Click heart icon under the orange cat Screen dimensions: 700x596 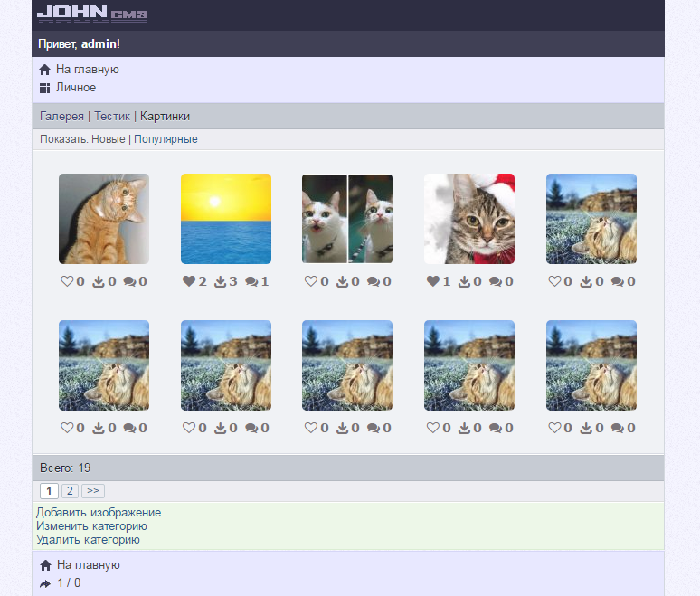click(66, 282)
